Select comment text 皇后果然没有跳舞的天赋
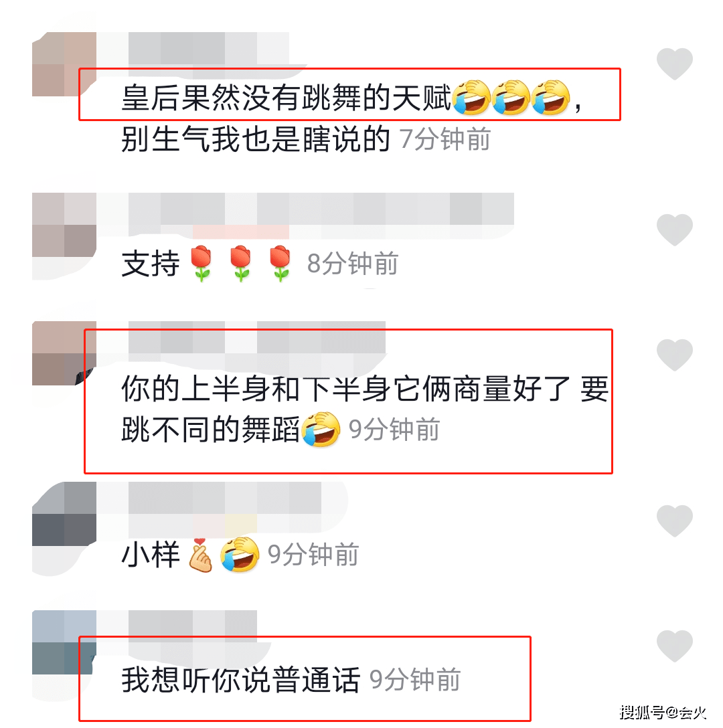 [x=287, y=98]
